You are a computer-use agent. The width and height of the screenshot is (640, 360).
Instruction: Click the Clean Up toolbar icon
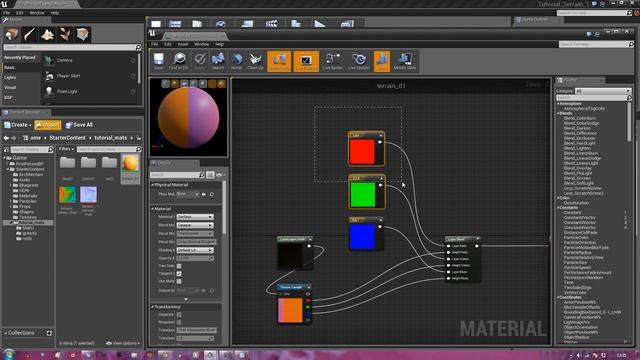(x=256, y=61)
